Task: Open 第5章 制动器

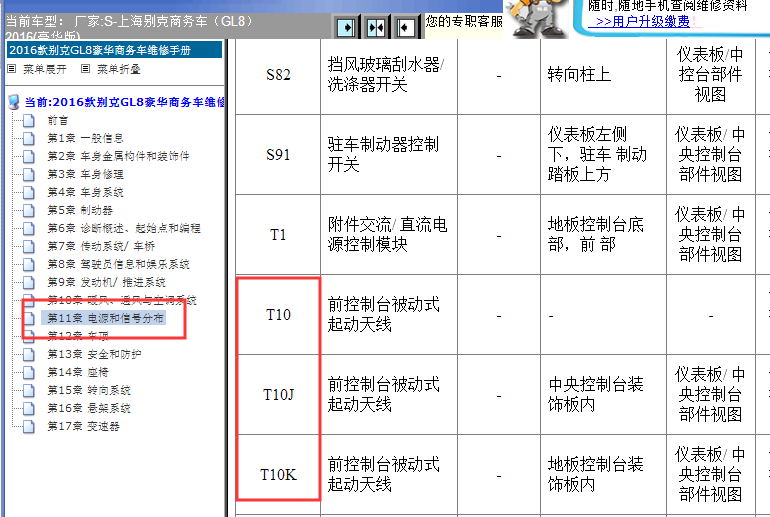Action: tap(80, 210)
